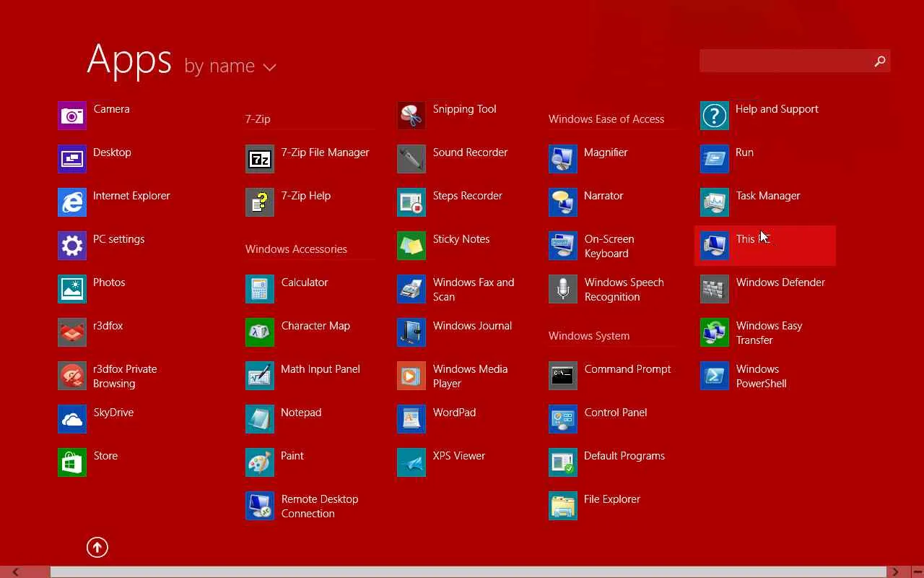Open the Camera app icon
This screenshot has width=924, height=578.
pos(72,116)
